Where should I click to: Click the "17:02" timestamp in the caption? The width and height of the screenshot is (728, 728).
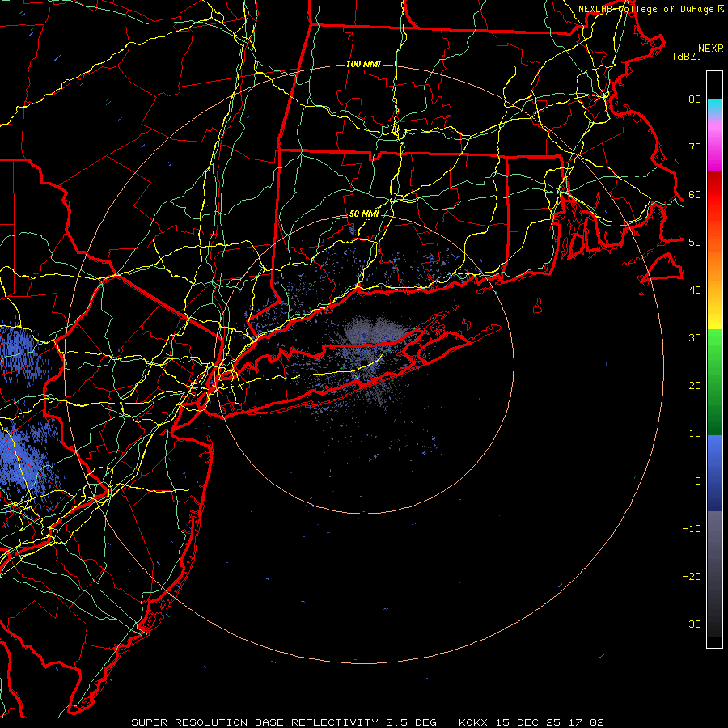(587, 722)
